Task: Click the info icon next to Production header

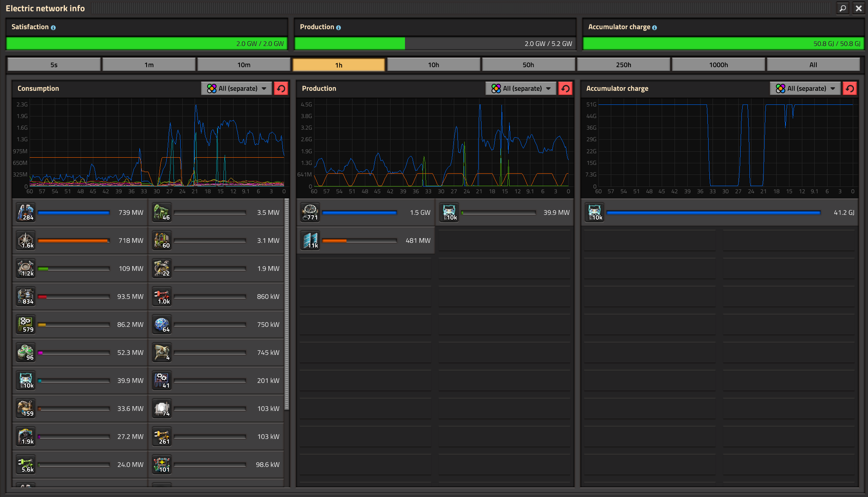Action: tap(338, 28)
